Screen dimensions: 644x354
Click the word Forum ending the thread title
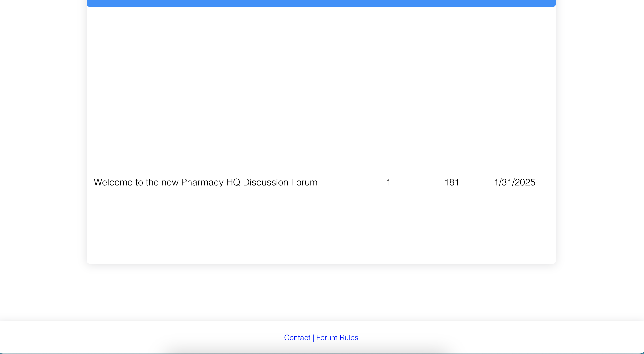pyautogui.click(x=304, y=182)
